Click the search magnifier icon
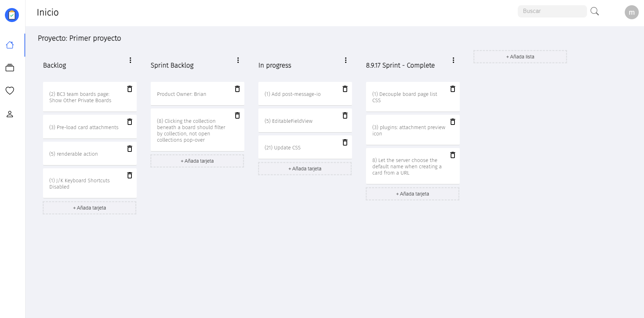644x318 pixels. [594, 11]
